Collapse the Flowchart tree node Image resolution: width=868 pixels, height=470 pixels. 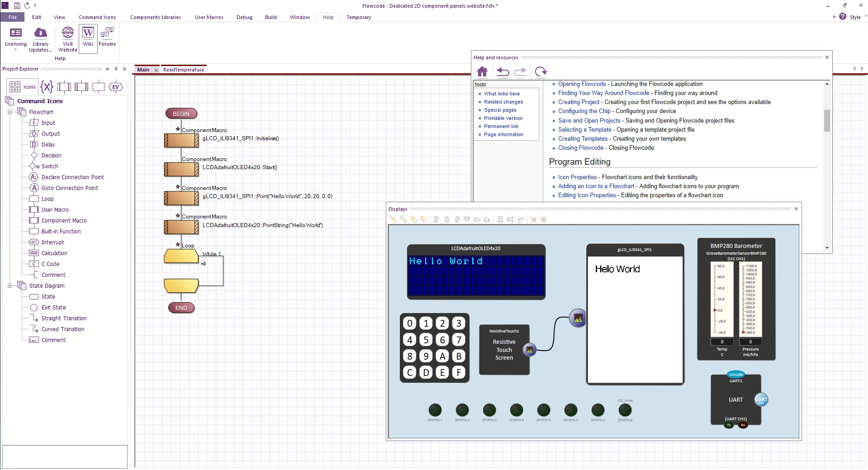click(x=9, y=112)
